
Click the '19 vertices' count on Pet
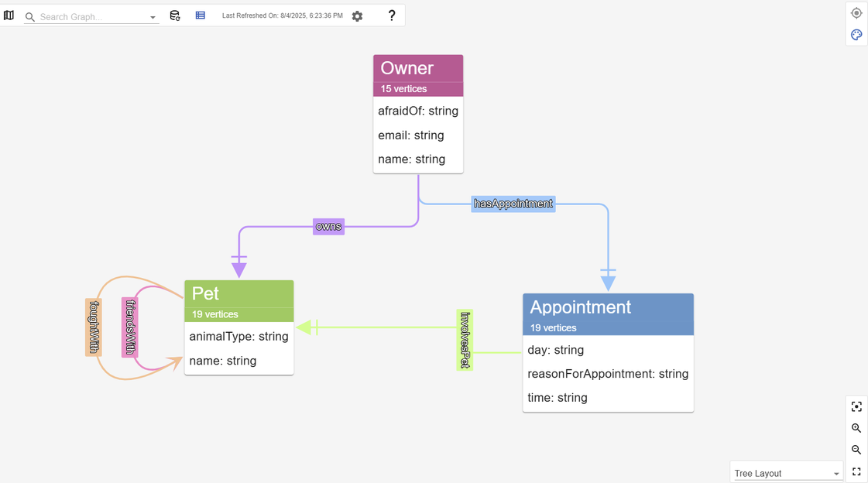pos(214,314)
